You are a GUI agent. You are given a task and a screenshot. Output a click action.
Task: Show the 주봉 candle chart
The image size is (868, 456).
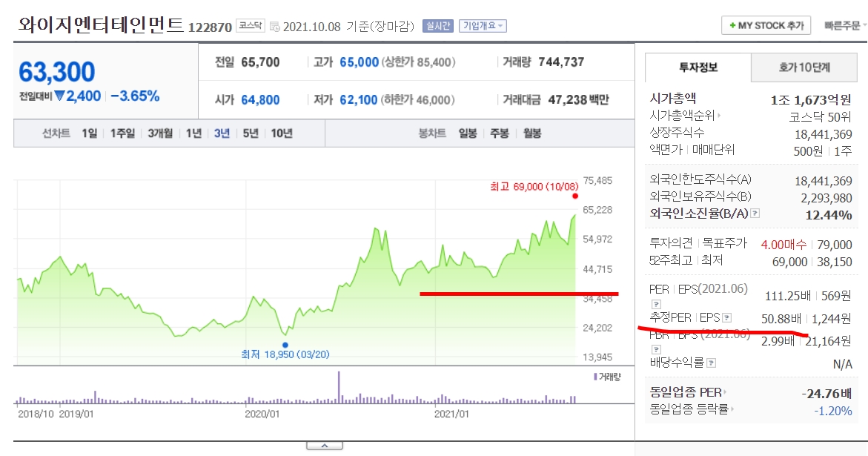[500, 133]
